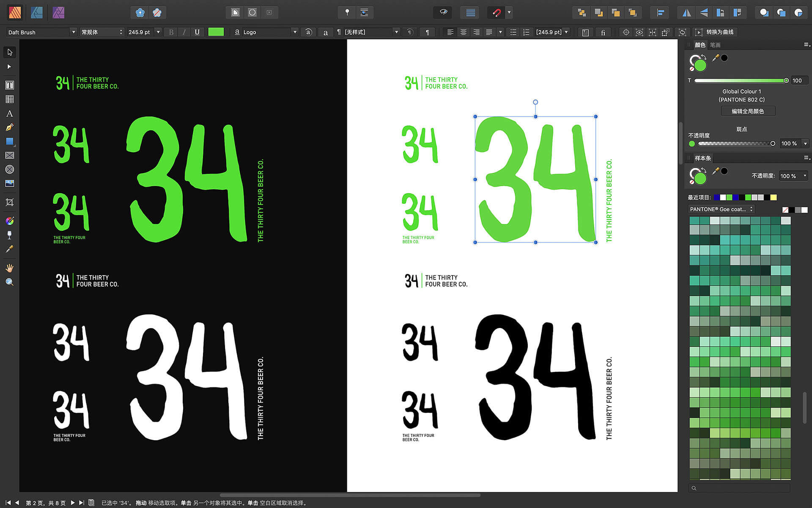The width and height of the screenshot is (812, 508).
Task: Toggle bulleted list button
Action: [x=513, y=32]
